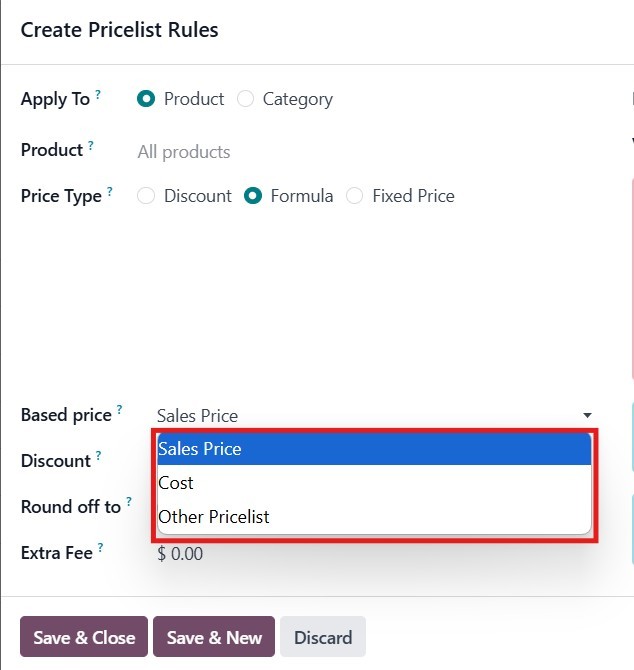Image resolution: width=634 pixels, height=670 pixels.
Task: Select the Fixed Price radio button
Action: (x=355, y=196)
